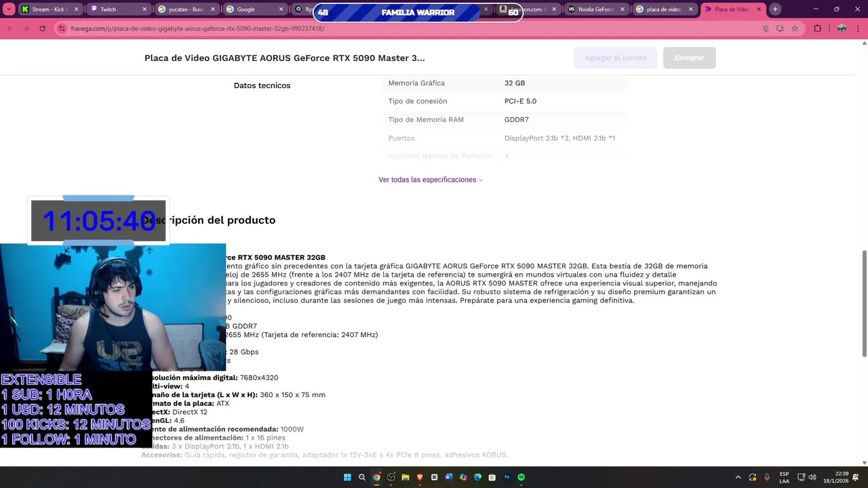Click the webcam overlay video
Image resolution: width=868 pixels, height=488 pixels.
pos(113,307)
